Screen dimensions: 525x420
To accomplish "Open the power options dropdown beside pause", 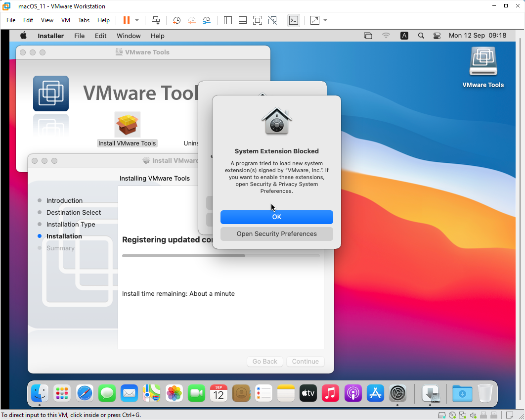I will [137, 20].
